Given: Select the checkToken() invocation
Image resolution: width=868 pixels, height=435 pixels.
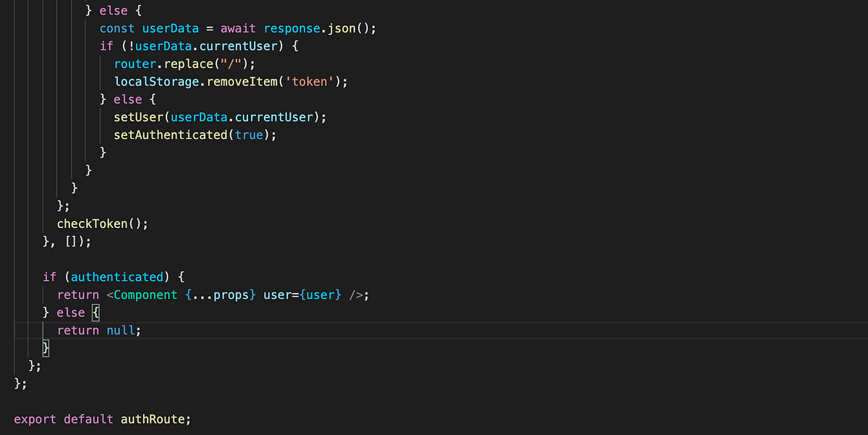Looking at the screenshot, I should click(99, 224).
